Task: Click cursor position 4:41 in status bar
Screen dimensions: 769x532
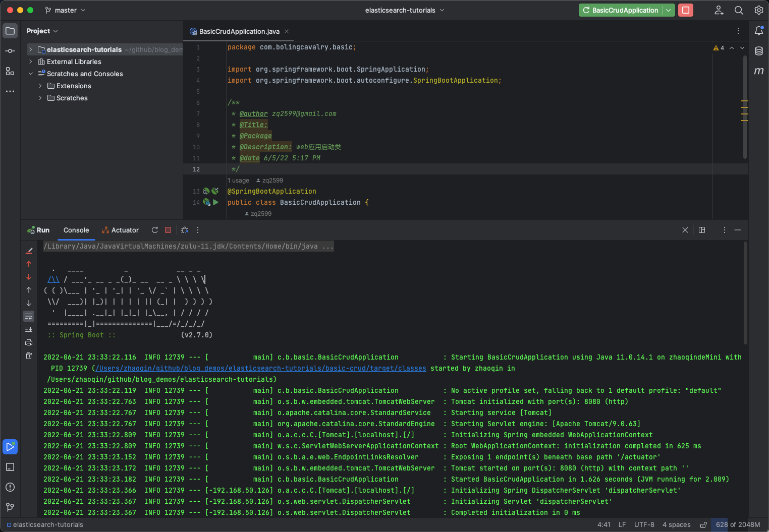Action: click(604, 525)
